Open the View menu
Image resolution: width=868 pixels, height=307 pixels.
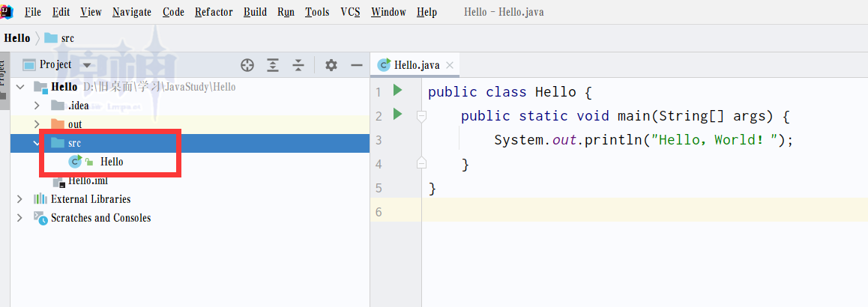(x=91, y=12)
